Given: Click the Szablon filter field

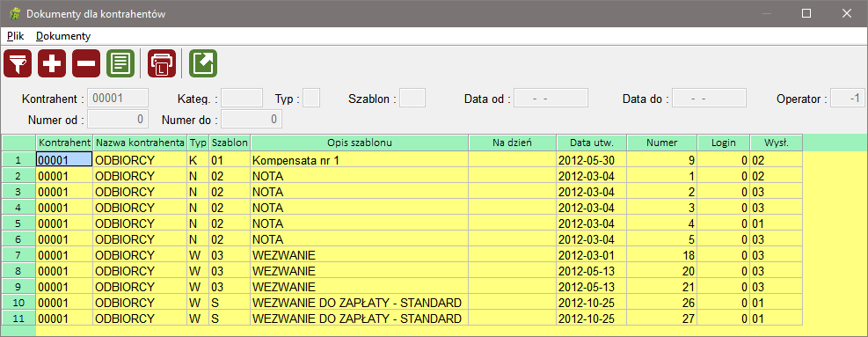Looking at the screenshot, I should click(412, 98).
